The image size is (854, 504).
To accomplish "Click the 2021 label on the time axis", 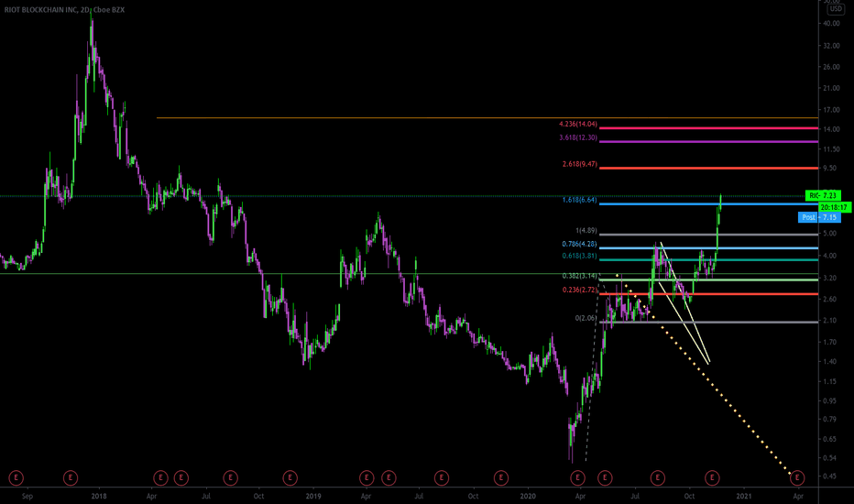I will tap(744, 497).
